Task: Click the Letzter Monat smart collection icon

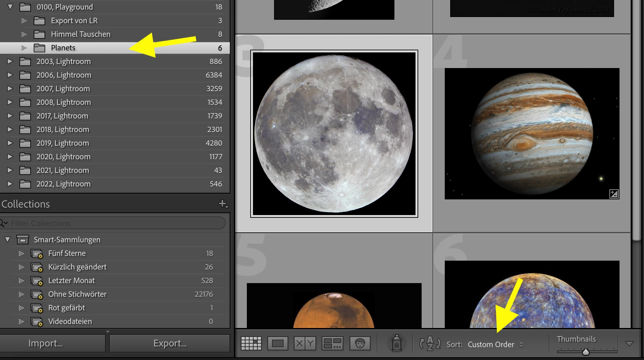Action: [x=37, y=281]
